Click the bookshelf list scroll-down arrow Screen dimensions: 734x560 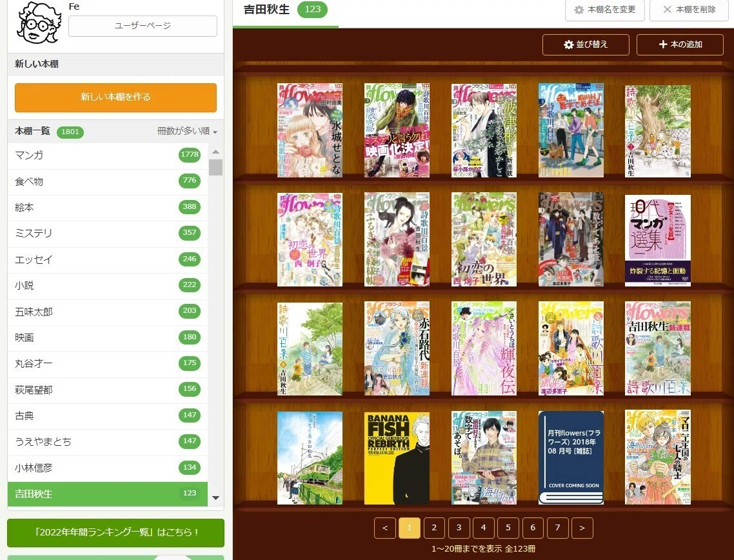[215, 497]
